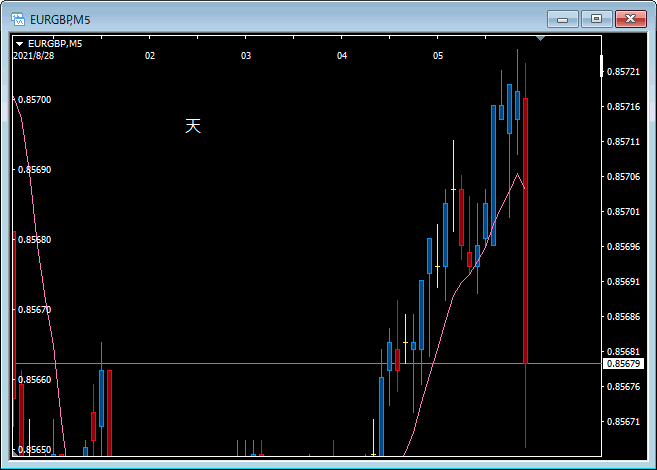
Task: Click the 0.85691 price scale label
Action: pos(623,281)
